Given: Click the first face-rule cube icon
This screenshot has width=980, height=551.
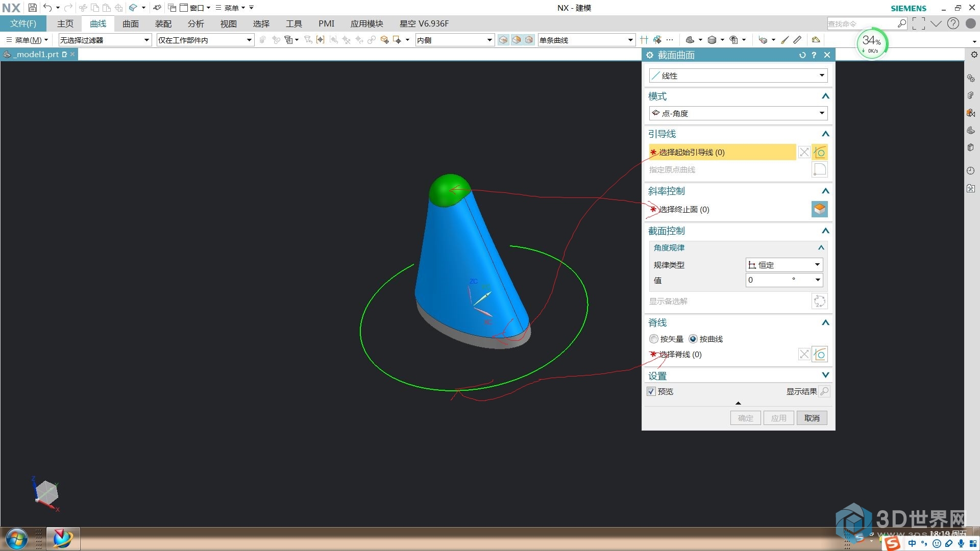Looking at the screenshot, I should click(503, 40).
